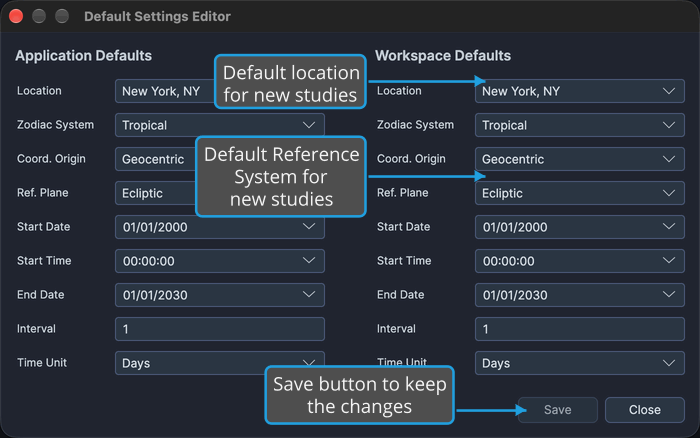Open the Application Defaults End Date picker
The height and width of the screenshot is (438, 700).
220,295
